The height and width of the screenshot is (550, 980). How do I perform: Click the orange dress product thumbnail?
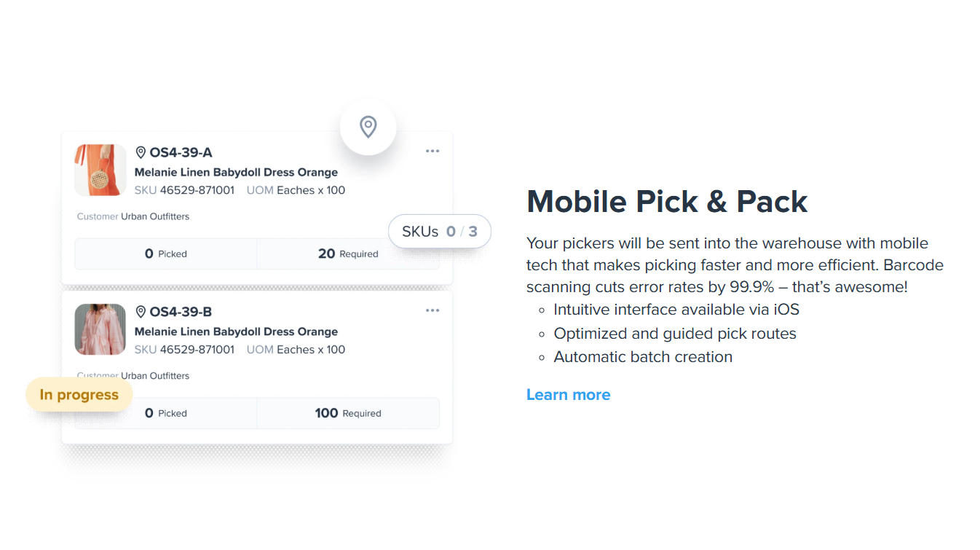100,170
